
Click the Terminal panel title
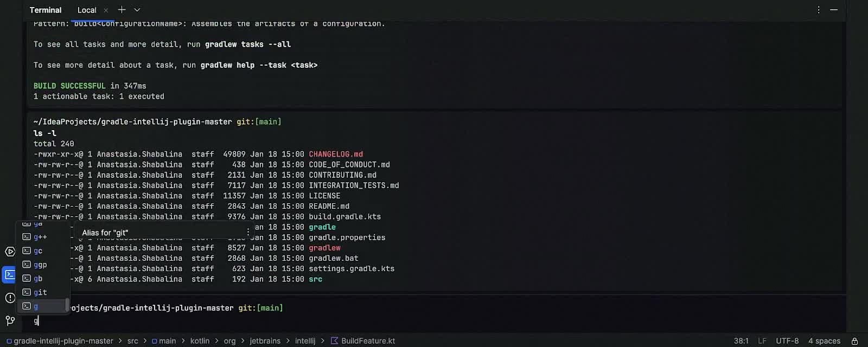pyautogui.click(x=46, y=10)
